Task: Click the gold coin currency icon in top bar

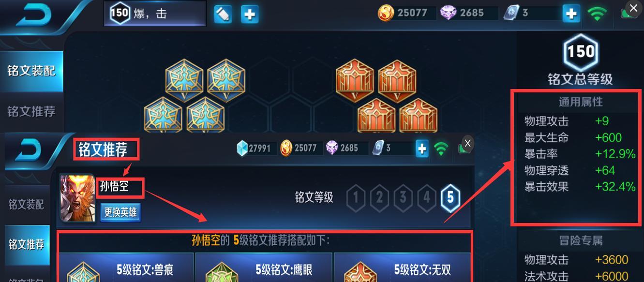Action: [386, 13]
